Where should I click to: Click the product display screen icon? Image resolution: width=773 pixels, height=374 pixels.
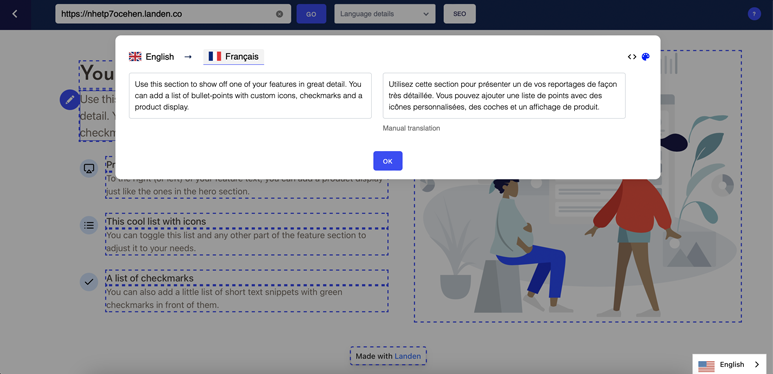point(89,168)
